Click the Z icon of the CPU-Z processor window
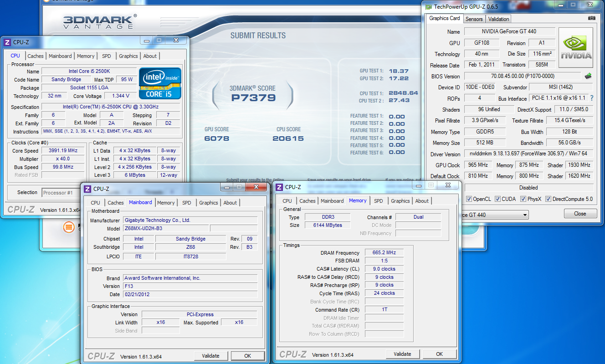605x364 pixels. [7, 42]
